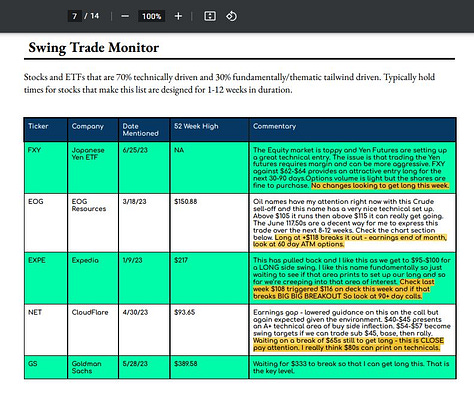The height and width of the screenshot is (412, 474).
Task: Click the 52 Week High column header
Action: coord(209,129)
